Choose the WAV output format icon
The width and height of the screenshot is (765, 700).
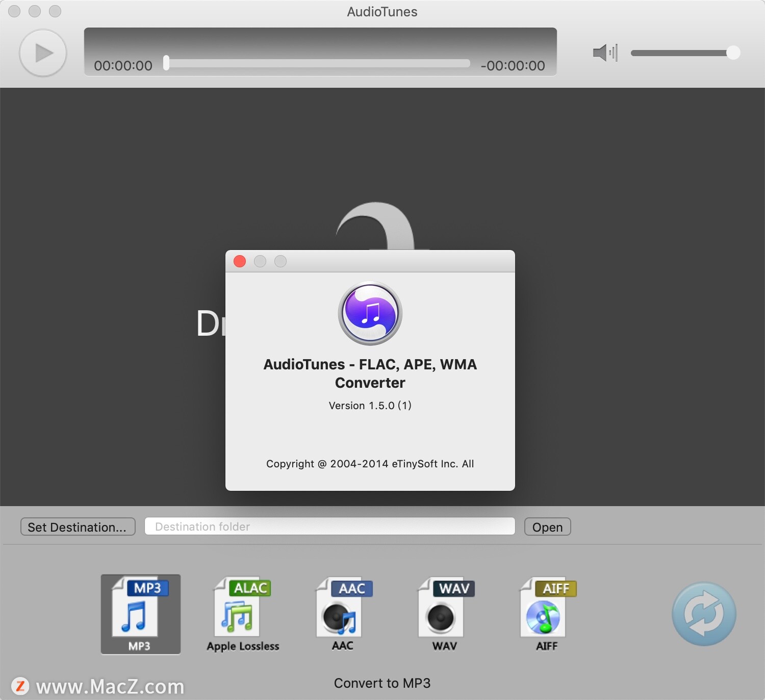coord(446,614)
